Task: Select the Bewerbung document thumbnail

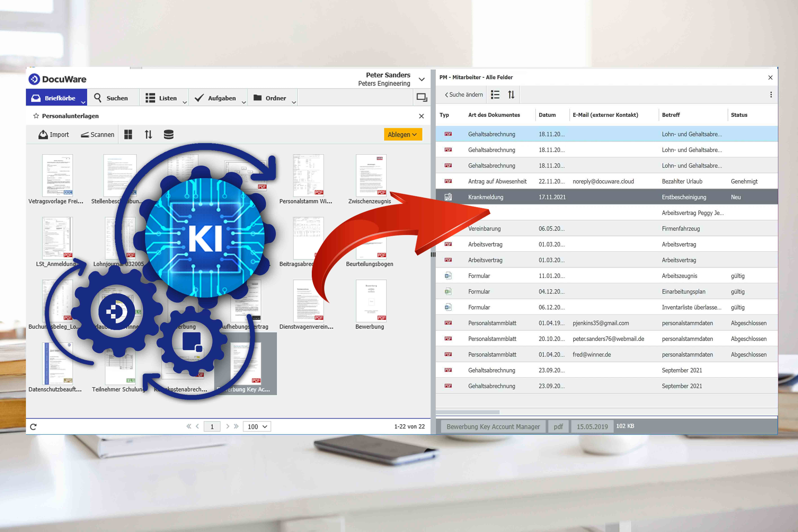Action: point(371,301)
